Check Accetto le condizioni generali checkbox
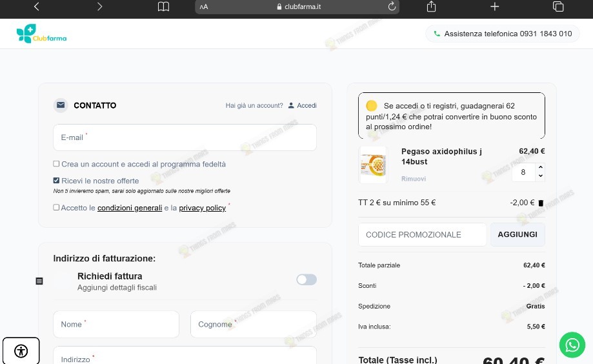The image size is (593, 364). (x=56, y=207)
